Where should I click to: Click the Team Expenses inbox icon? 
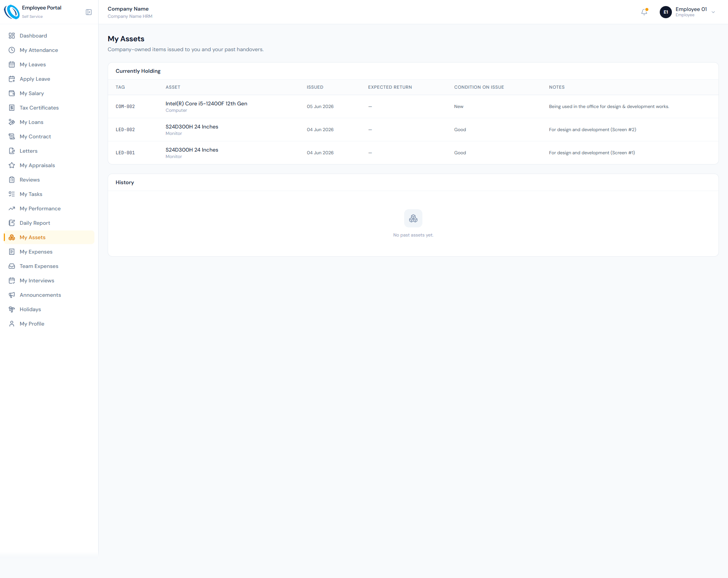(x=12, y=266)
